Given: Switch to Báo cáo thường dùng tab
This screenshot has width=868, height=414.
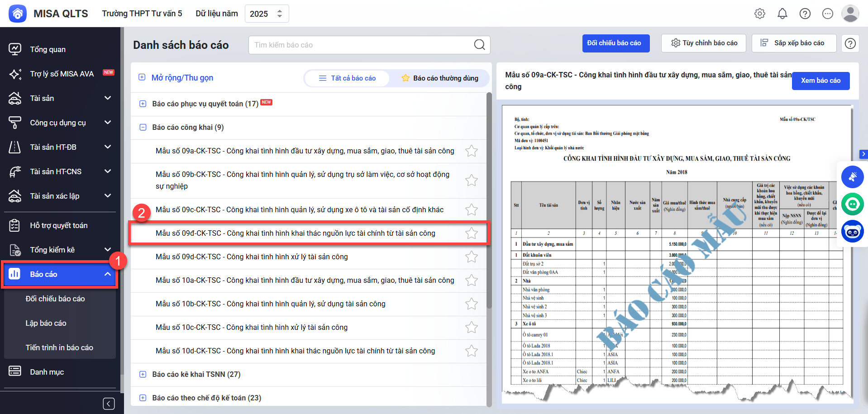Looking at the screenshot, I should coord(440,78).
